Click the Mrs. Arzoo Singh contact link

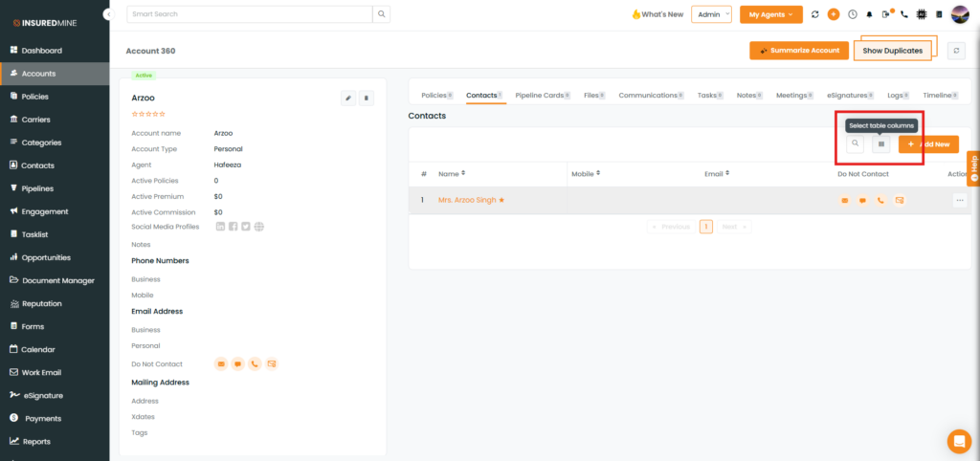[471, 201]
